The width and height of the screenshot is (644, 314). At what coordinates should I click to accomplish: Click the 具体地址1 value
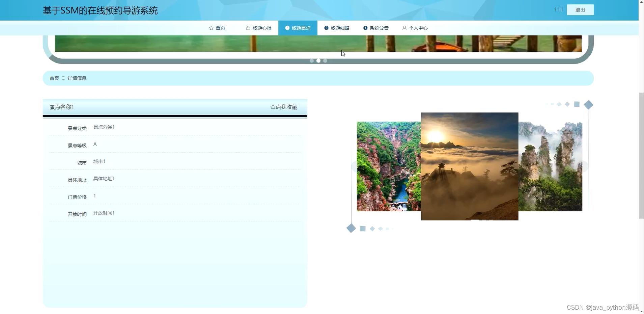pos(104,179)
